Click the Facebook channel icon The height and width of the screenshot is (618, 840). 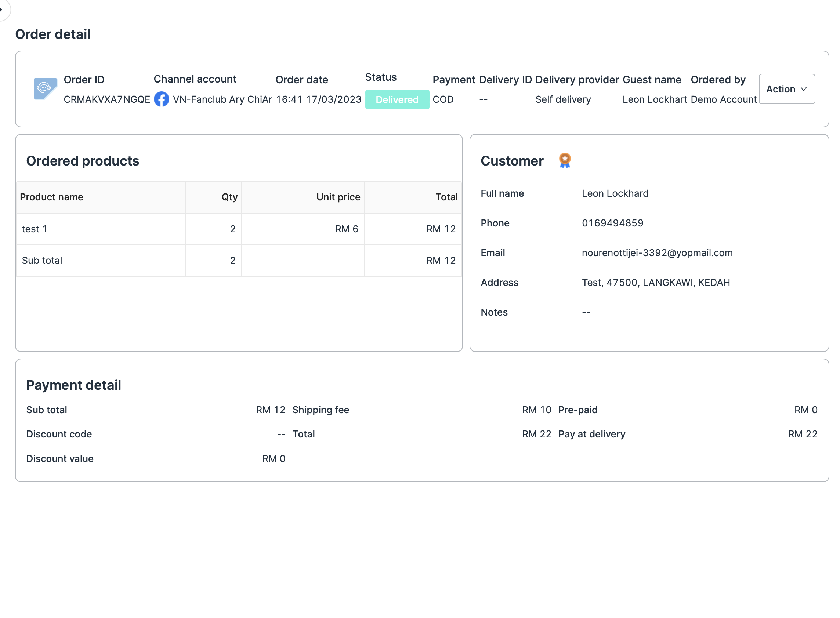(161, 99)
